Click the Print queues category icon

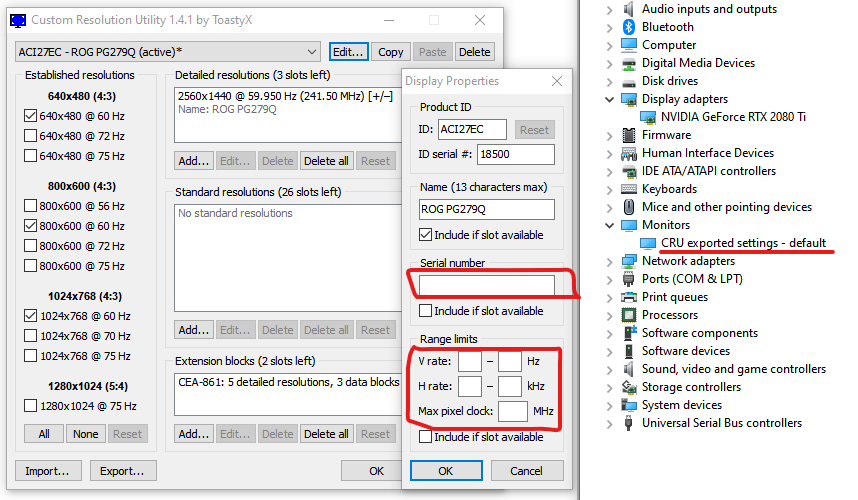click(x=629, y=297)
